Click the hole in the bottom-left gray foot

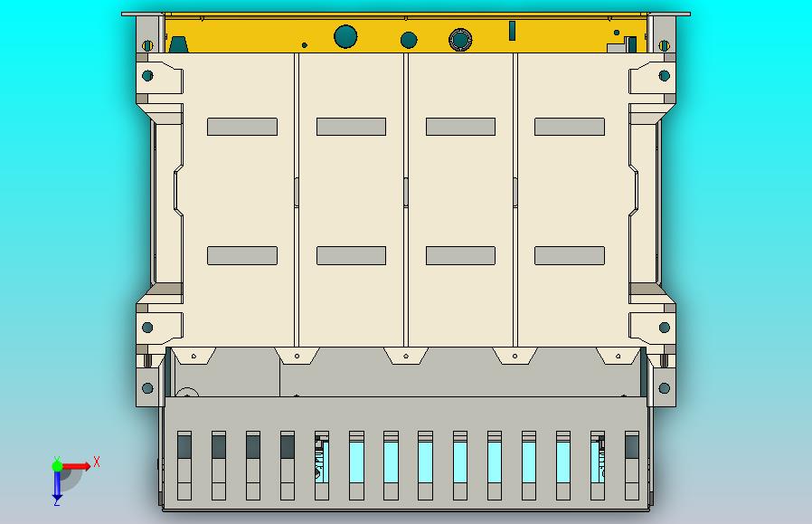click(147, 388)
